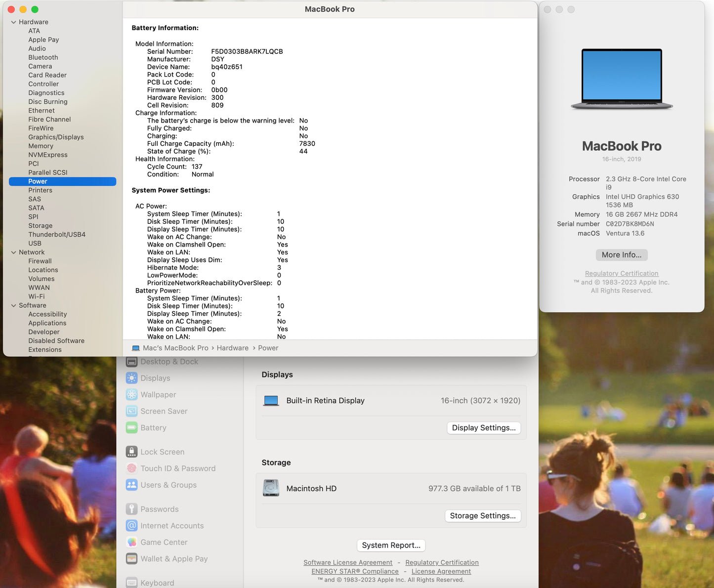Click the More Info button
The image size is (714, 588).
coord(621,254)
